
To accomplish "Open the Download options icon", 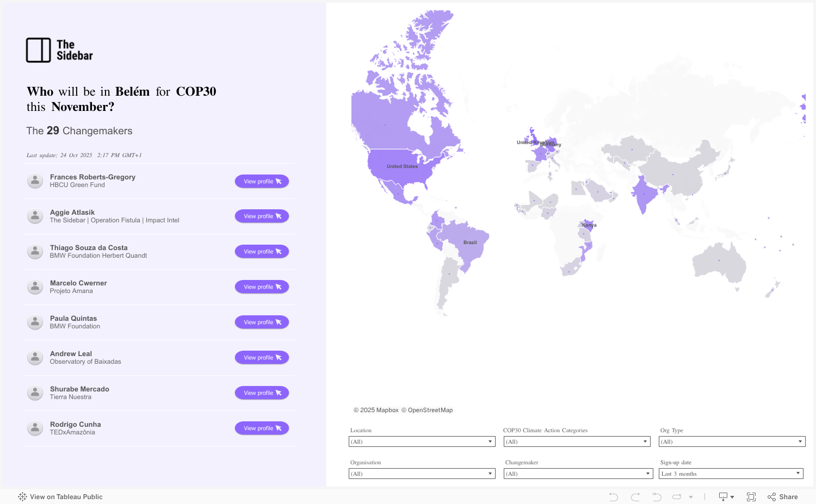I will coord(726,497).
